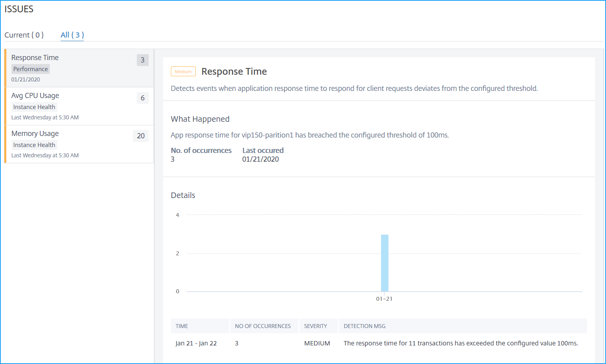
Task: Click the Instance Health tag under Memory Usage
Action: point(34,145)
